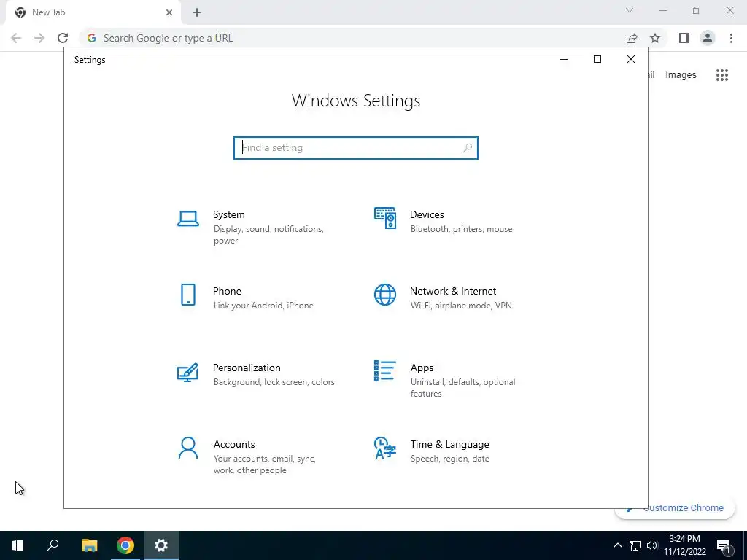Open Chrome tab search chevron

pos(630,10)
